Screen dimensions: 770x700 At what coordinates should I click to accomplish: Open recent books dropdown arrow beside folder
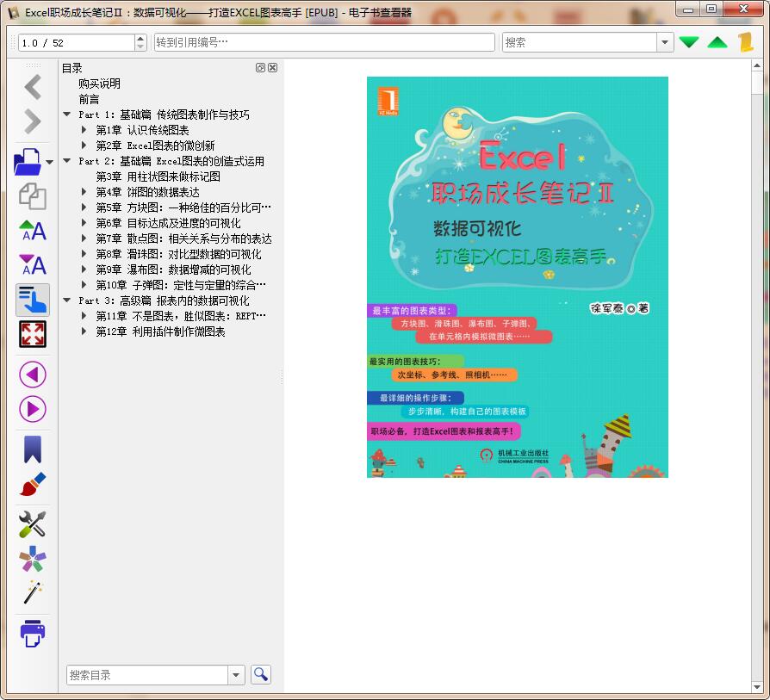(x=50, y=162)
